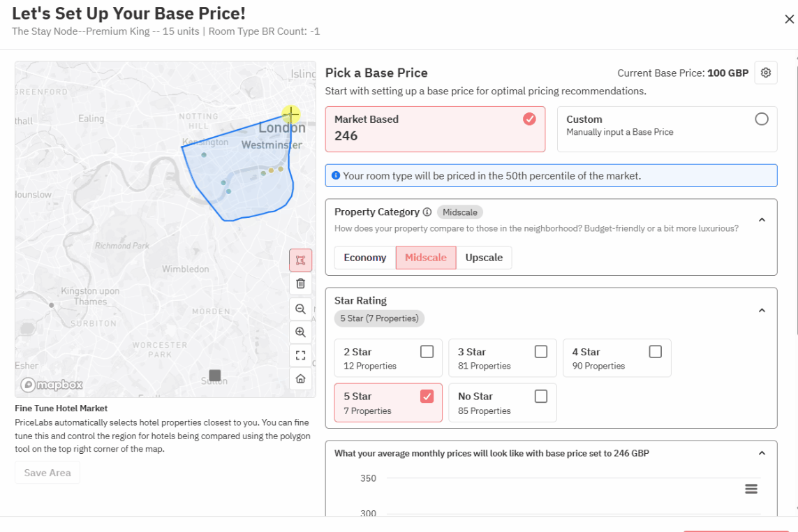Open base price settings gear
Image resolution: width=798 pixels, height=532 pixels.
(x=765, y=73)
